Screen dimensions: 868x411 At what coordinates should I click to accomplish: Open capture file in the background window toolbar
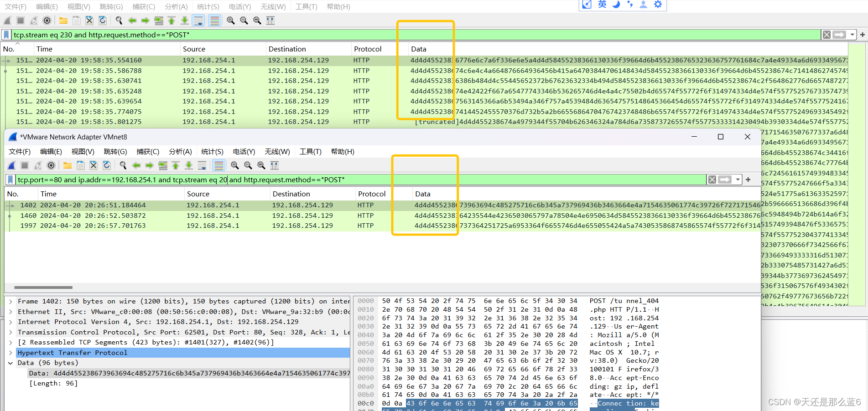coord(63,21)
